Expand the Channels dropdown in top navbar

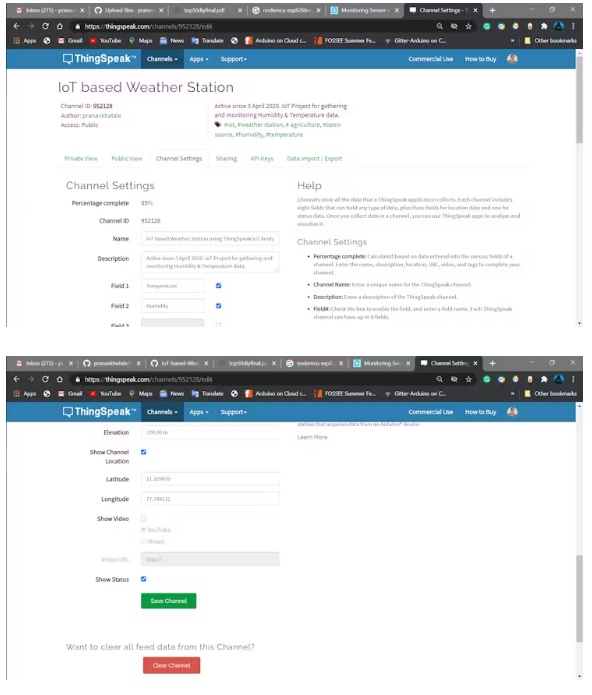[x=162, y=59]
